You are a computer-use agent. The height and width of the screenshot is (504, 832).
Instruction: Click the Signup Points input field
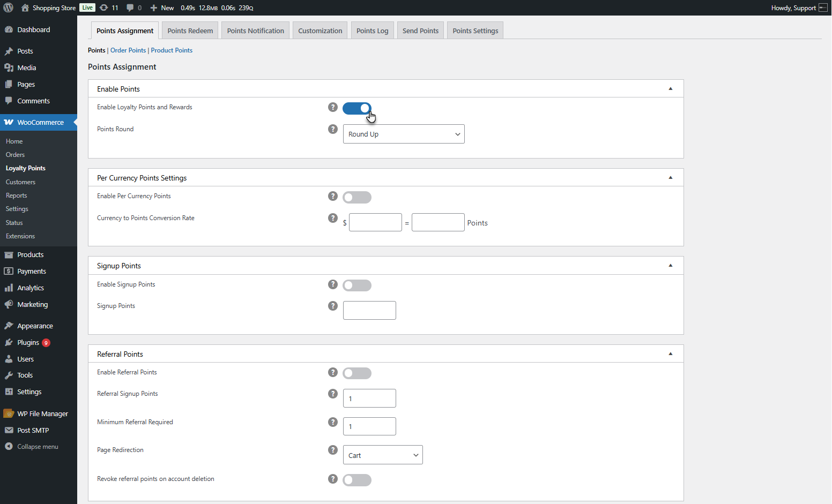tap(369, 310)
